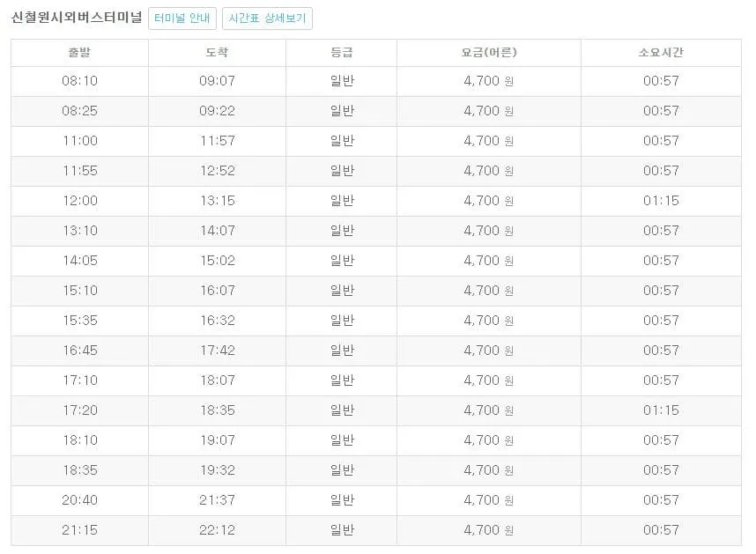Click the 4,700 원 fare in last row

click(476, 528)
